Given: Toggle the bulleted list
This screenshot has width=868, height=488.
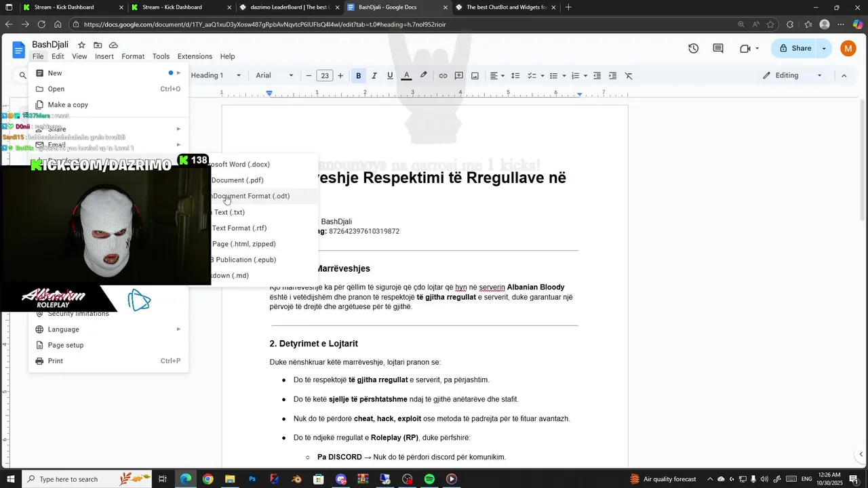Looking at the screenshot, I should (553, 75).
